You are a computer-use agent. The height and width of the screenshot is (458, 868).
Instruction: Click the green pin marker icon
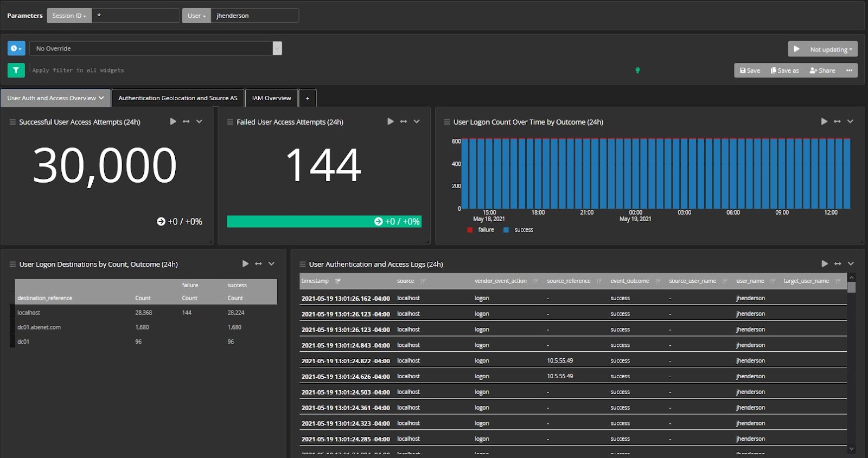pos(637,70)
